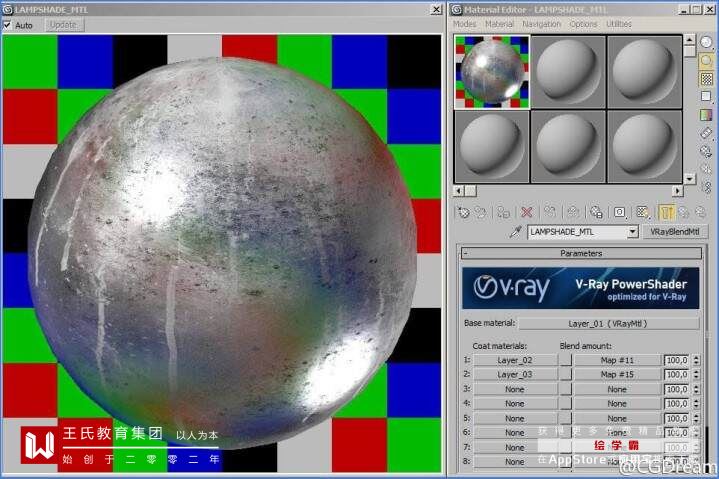The width and height of the screenshot is (719, 479).
Task: Click the coat 2 blend amount field
Action: 677,374
